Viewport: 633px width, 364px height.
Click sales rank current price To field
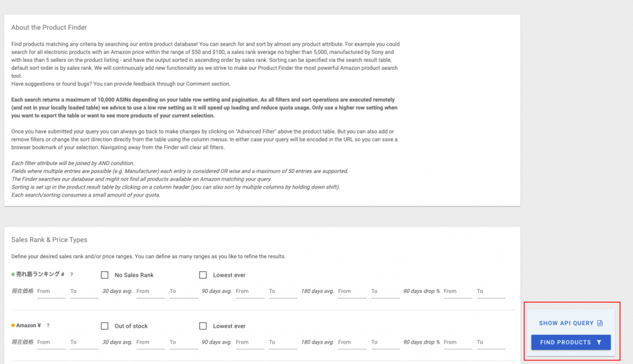pos(83,291)
